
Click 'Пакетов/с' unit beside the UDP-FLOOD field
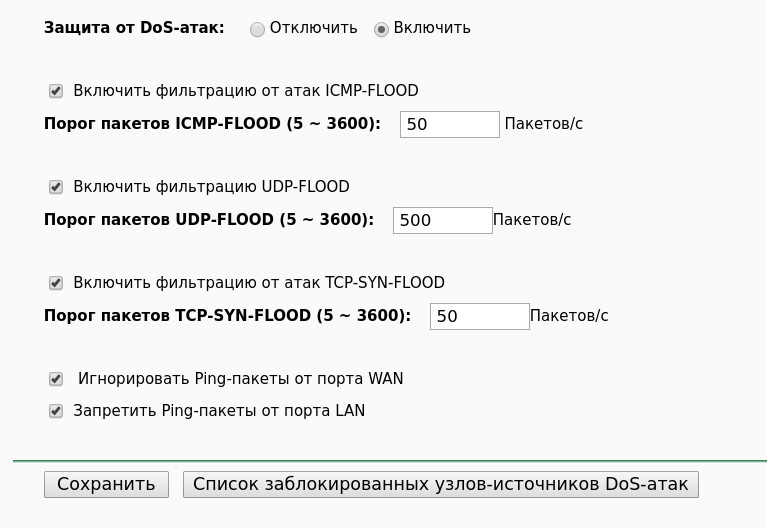coord(532,220)
